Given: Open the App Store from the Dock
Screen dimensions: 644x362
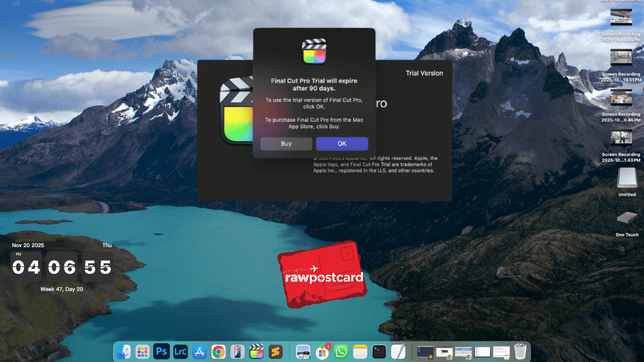Looking at the screenshot, I should coord(199,351).
